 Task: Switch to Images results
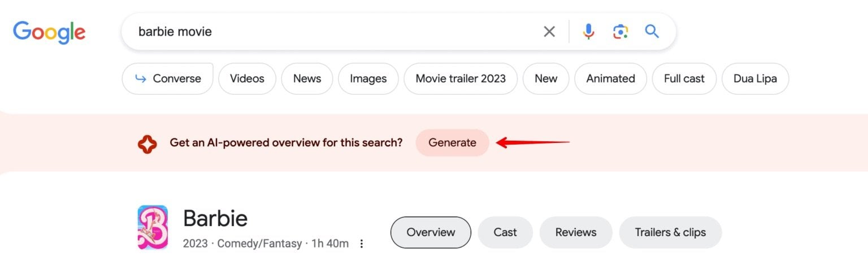click(368, 79)
